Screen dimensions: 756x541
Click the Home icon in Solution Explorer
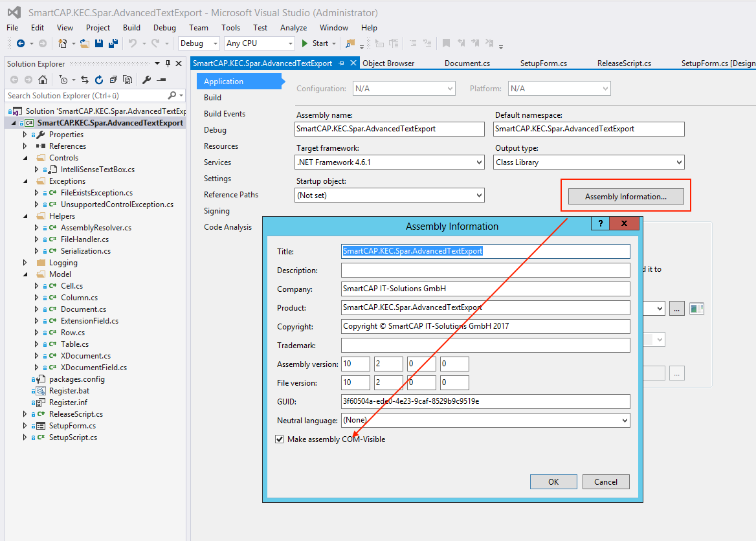[43, 80]
